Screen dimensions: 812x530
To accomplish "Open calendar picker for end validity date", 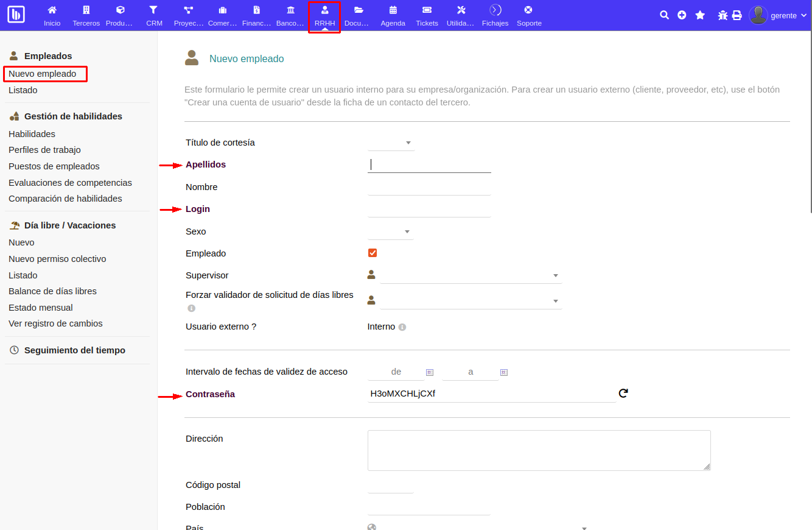I will coord(504,372).
